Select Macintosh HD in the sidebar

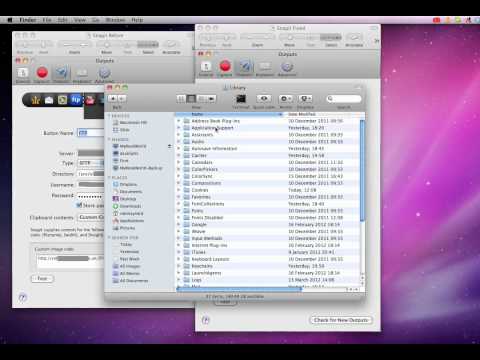(x=133, y=123)
